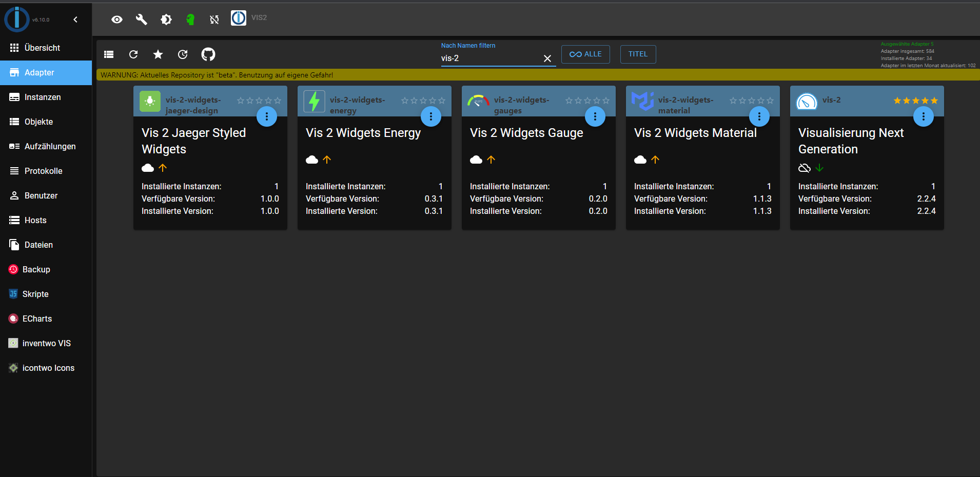
Task: Rate vis-2-widgets-energy via its stars
Action: (x=423, y=101)
